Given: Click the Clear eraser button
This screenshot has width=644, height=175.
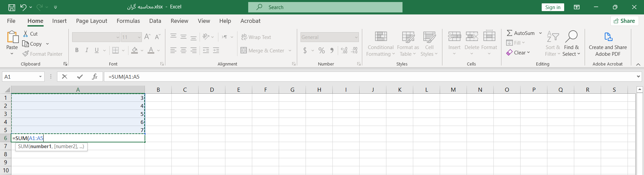Looking at the screenshot, I should pos(518,53).
